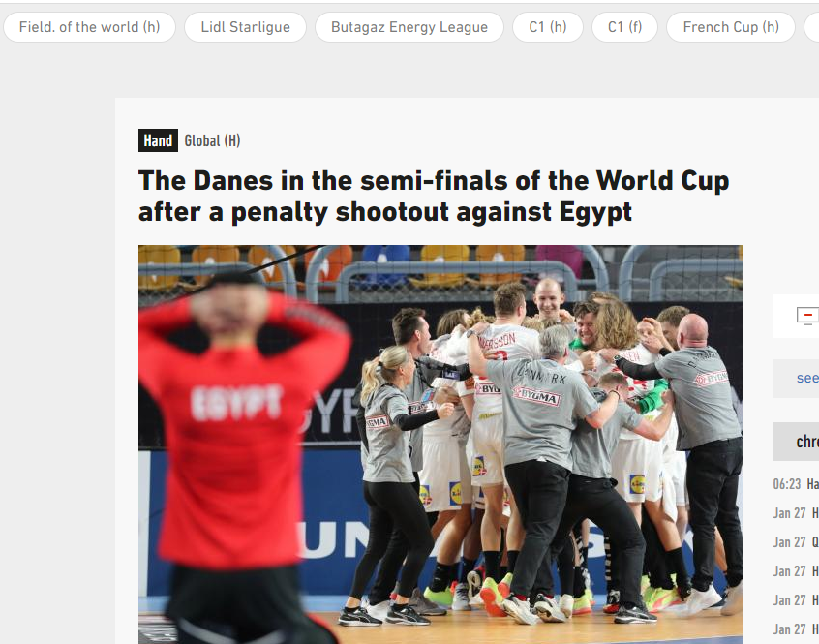Image resolution: width=819 pixels, height=644 pixels.
Task: Click the black Hand category badge
Action: (x=158, y=140)
